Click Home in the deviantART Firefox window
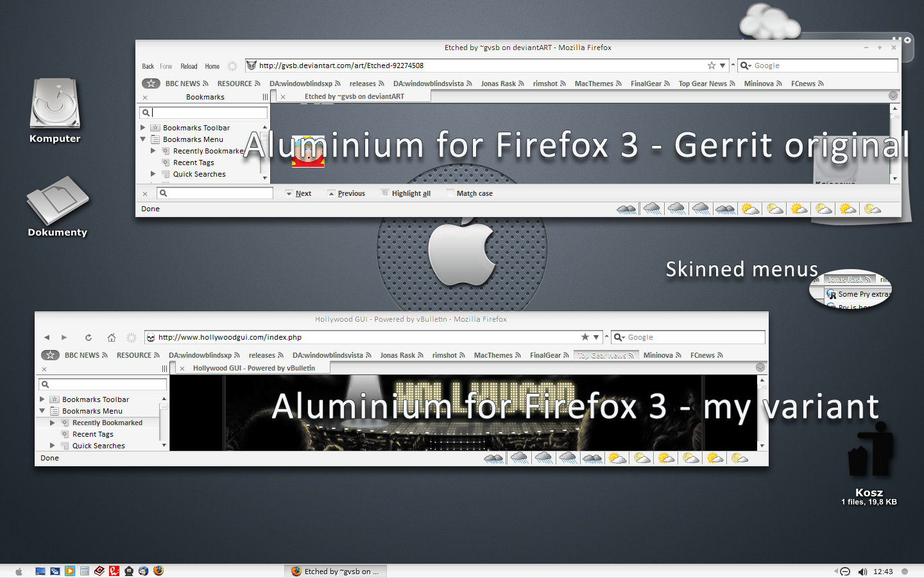Viewport: 924px width, 578px height. 212,66
